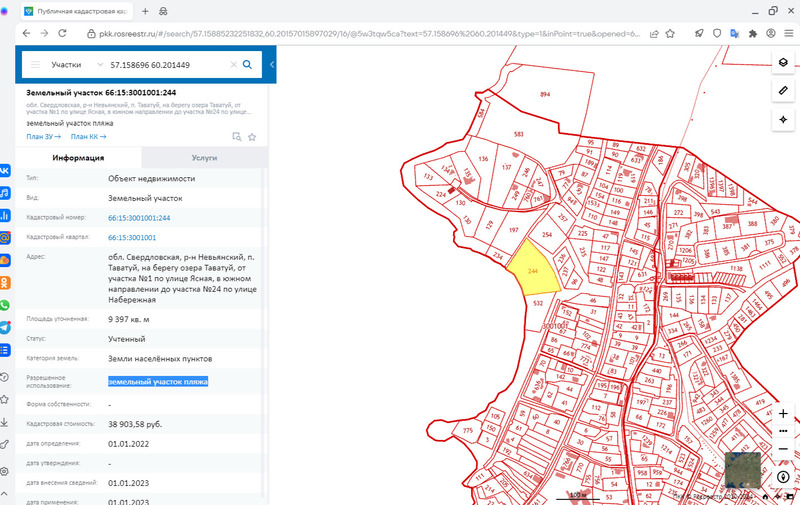This screenshot has height=505, width=800.
Task: Click the coordinates search input field
Action: point(166,65)
